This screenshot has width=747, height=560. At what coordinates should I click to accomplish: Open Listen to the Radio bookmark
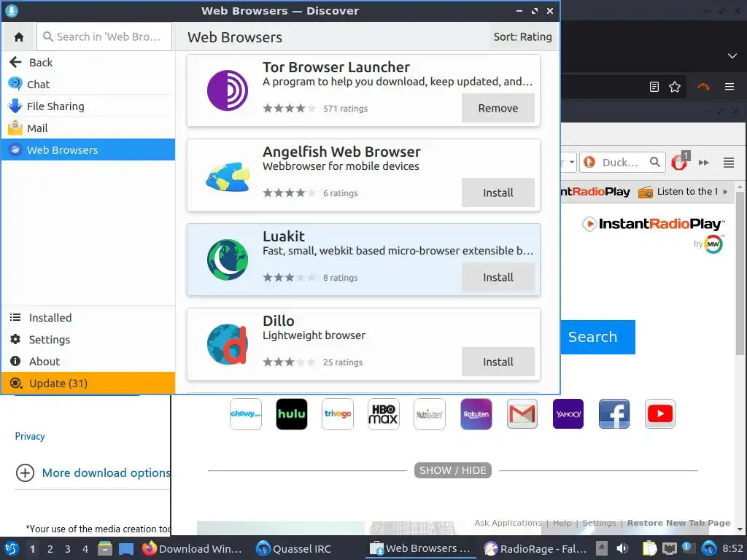[x=678, y=192]
